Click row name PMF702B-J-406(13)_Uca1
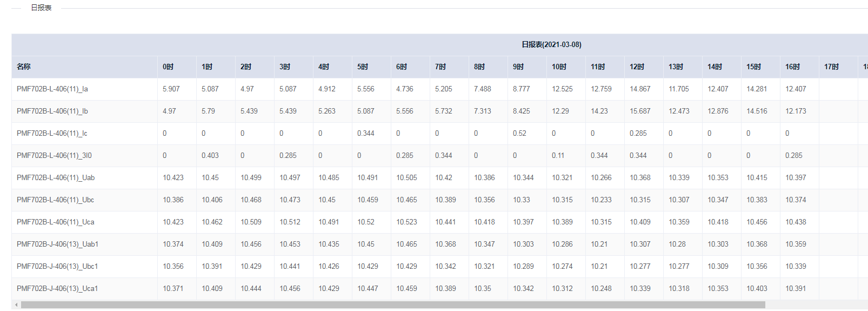Screen dimensions: 868x311 point(57,289)
